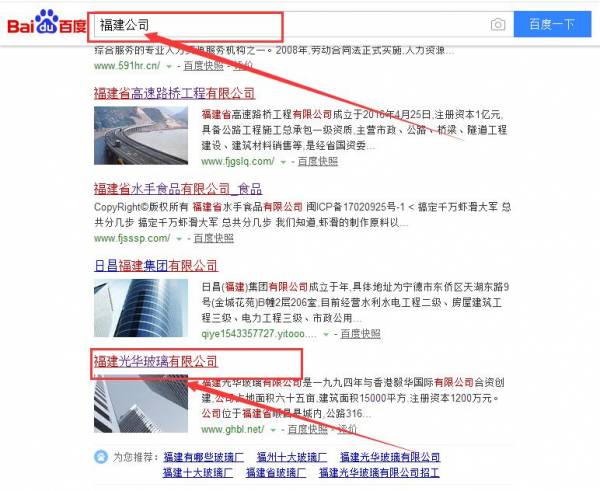Open 福建省水手食品有限公司_食品 result

178,189
